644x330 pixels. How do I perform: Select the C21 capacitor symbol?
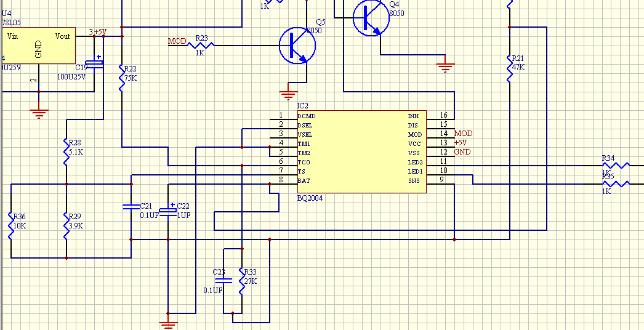[x=131, y=207]
